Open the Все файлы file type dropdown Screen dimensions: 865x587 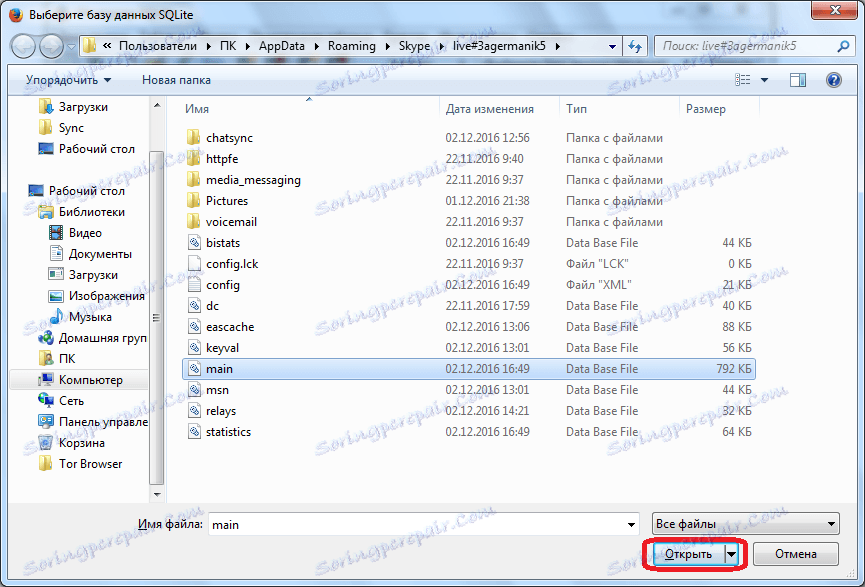[745, 524]
